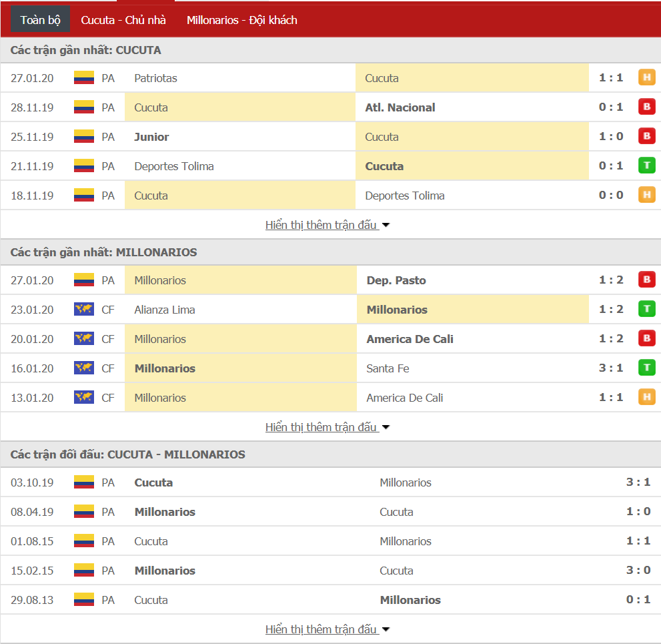The image size is (661, 644).
Task: Click heading 'Các trận gần nhất: CUCUTA'
Action: (x=85, y=50)
